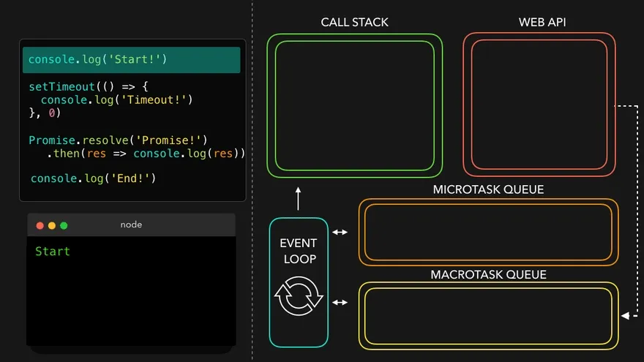
Task: Click the .then(res => console.log(res)) line
Action: [146, 154]
